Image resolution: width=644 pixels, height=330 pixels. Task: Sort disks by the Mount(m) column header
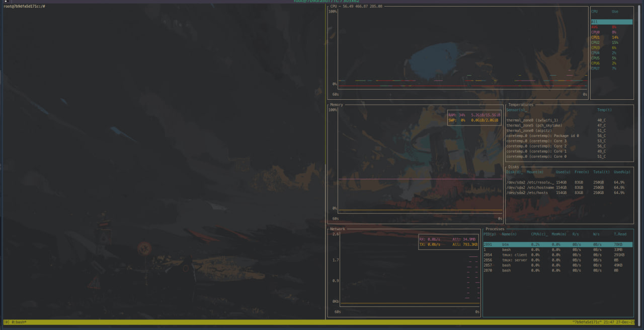point(535,172)
